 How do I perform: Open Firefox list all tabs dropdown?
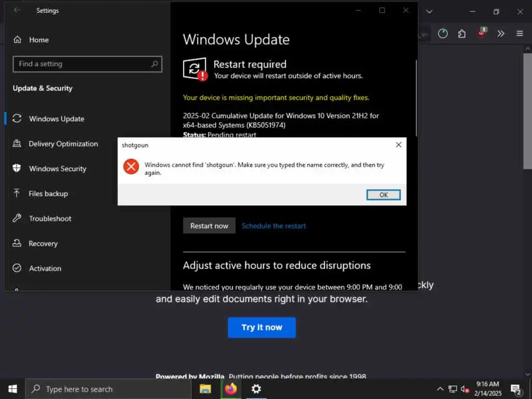(429, 11)
